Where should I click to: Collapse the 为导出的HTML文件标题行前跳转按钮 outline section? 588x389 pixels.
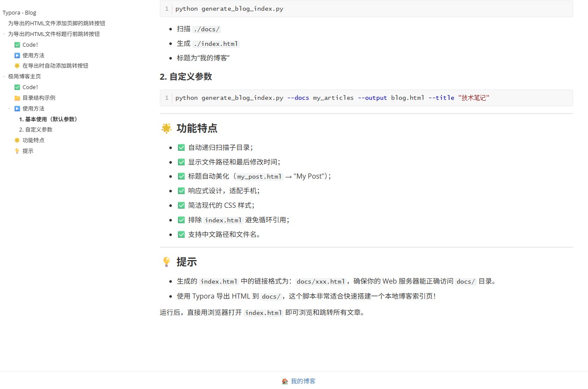pyautogui.click(x=4, y=34)
